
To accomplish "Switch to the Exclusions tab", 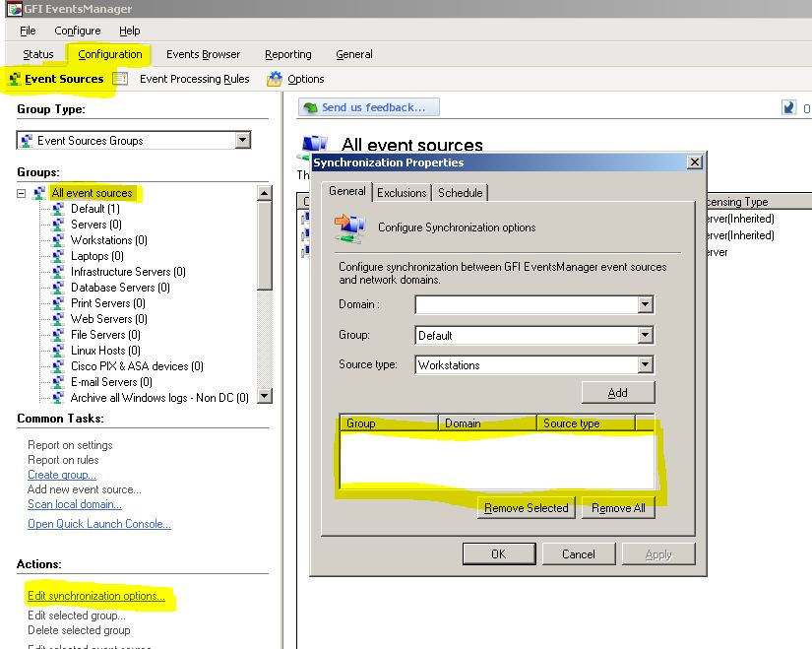I will [x=402, y=193].
